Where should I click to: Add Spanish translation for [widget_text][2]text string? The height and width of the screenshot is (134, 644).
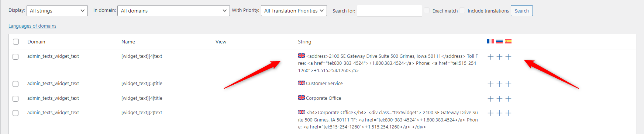508,113
